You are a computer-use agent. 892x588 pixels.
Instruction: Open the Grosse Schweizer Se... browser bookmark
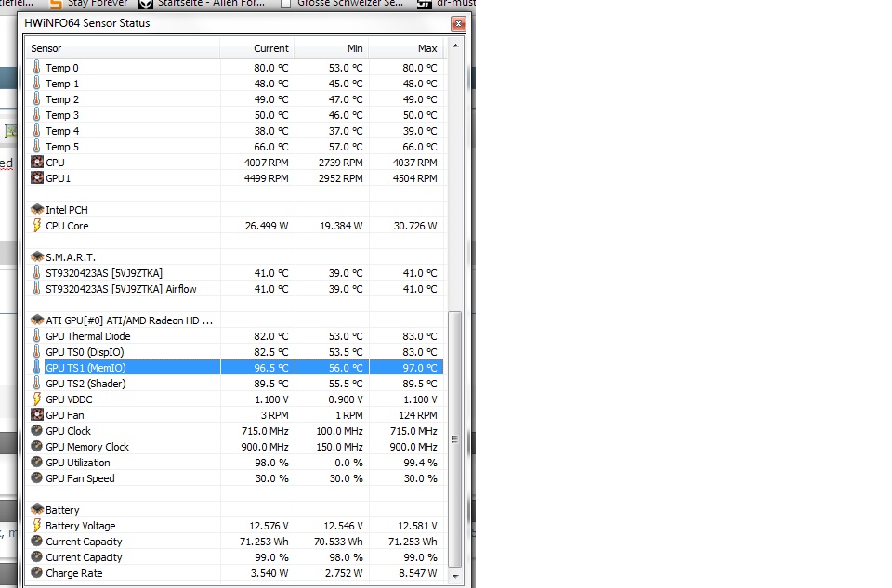click(x=343, y=4)
